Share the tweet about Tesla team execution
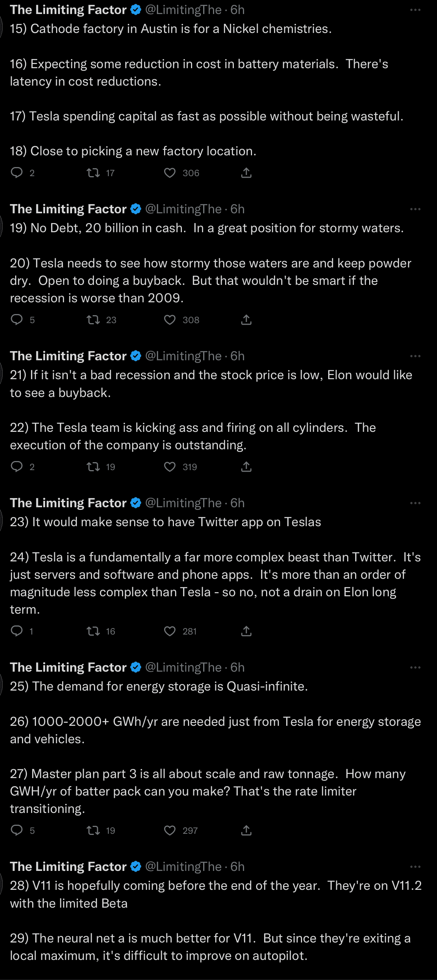Screen dimensions: 437x980 246,467
